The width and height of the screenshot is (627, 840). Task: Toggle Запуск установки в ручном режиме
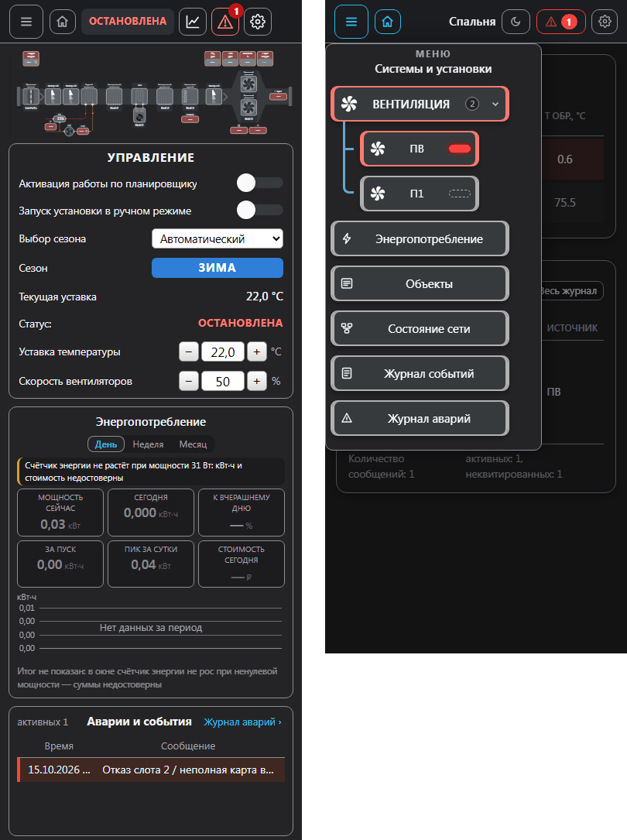[259, 210]
